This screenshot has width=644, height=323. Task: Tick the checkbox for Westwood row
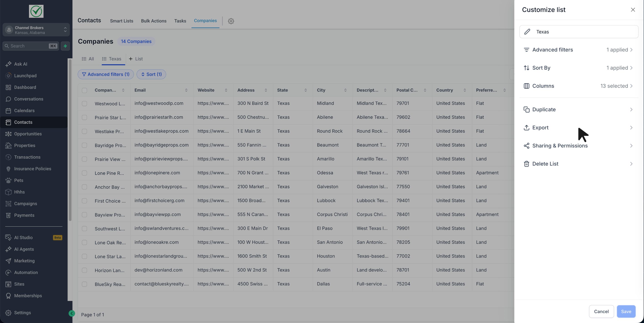tap(84, 103)
